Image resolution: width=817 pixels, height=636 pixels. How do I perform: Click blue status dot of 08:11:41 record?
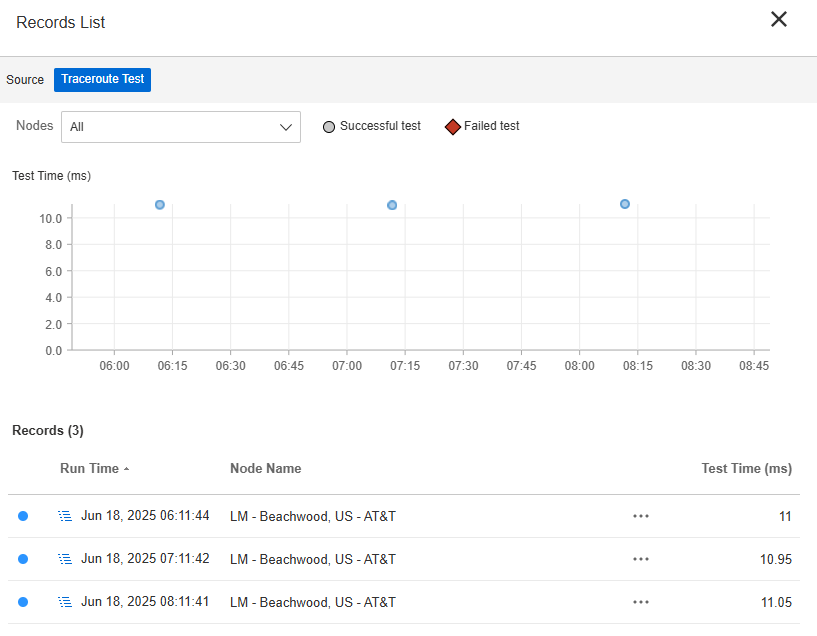point(23,602)
